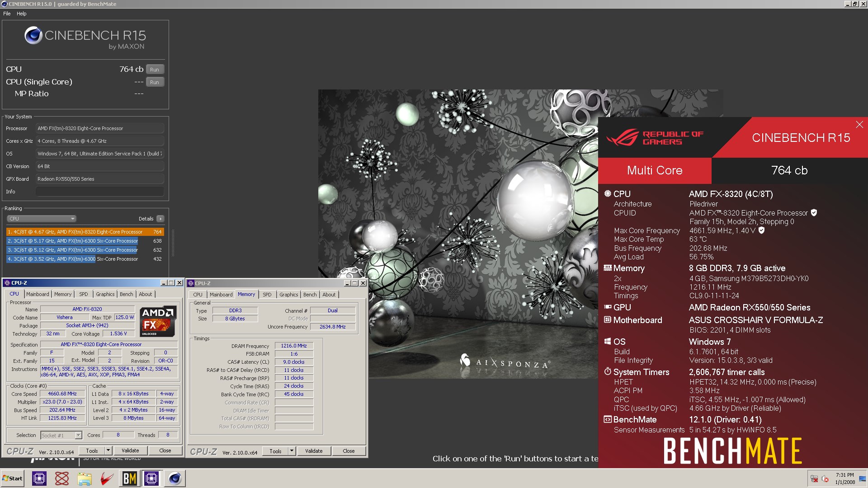
Task: Click the ROG Republic of Gamers logo
Action: click(655, 138)
